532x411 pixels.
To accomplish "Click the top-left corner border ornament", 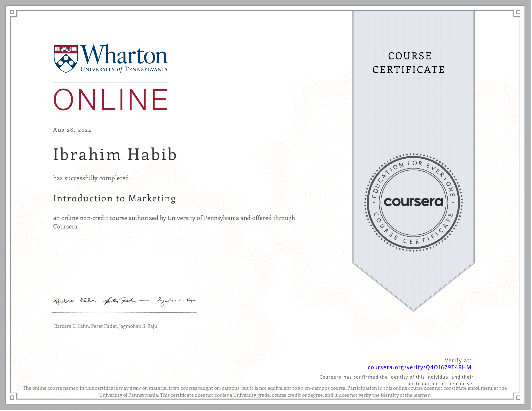I will [x=12, y=12].
